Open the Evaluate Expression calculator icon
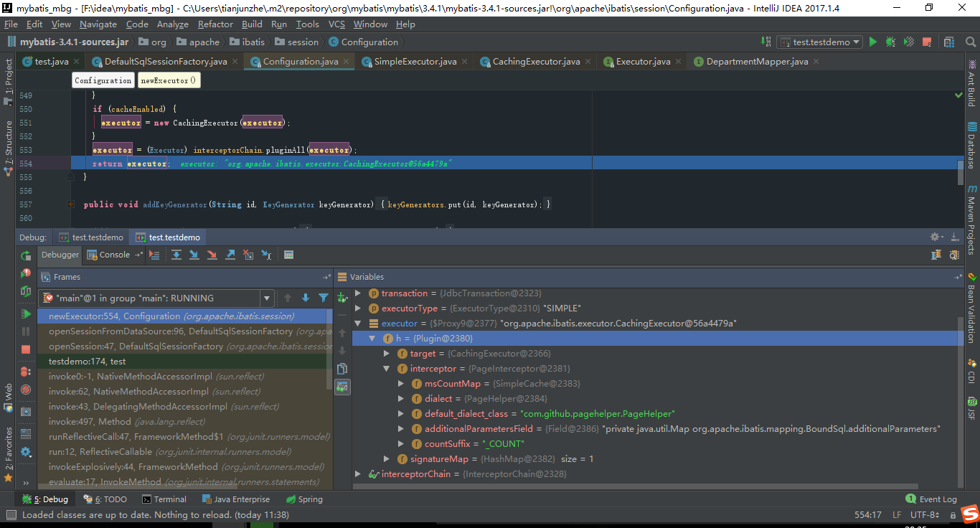The height and width of the screenshot is (528, 980). click(287, 255)
